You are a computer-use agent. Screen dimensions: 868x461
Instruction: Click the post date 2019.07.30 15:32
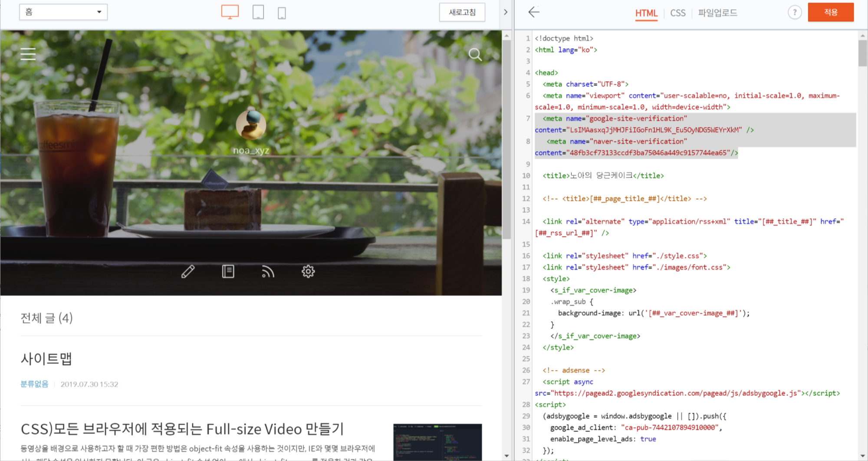pos(89,384)
